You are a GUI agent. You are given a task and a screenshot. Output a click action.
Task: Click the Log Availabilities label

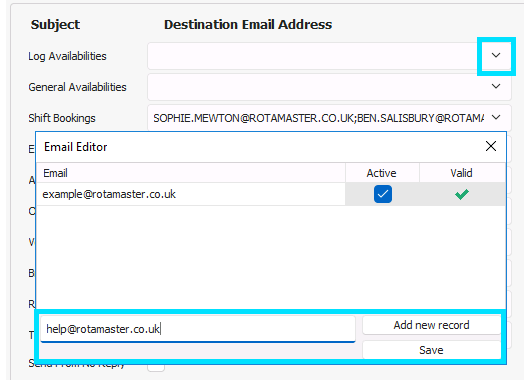pyautogui.click(x=68, y=56)
